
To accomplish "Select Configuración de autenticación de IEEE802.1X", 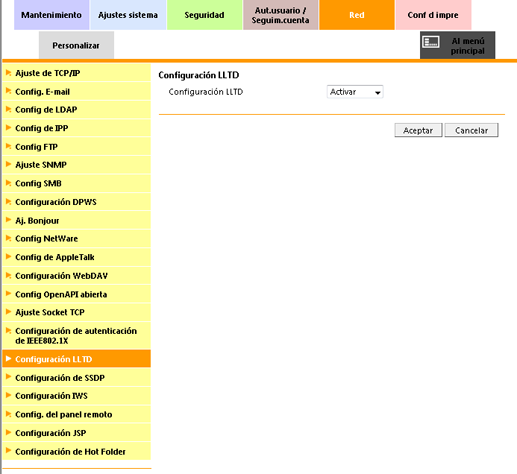I will [x=77, y=336].
